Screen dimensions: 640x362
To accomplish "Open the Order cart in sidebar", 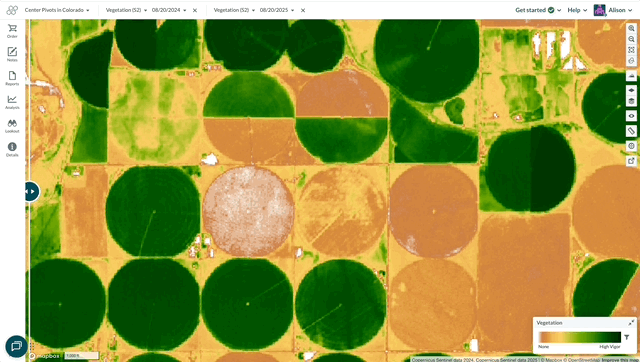I will 12,31.
